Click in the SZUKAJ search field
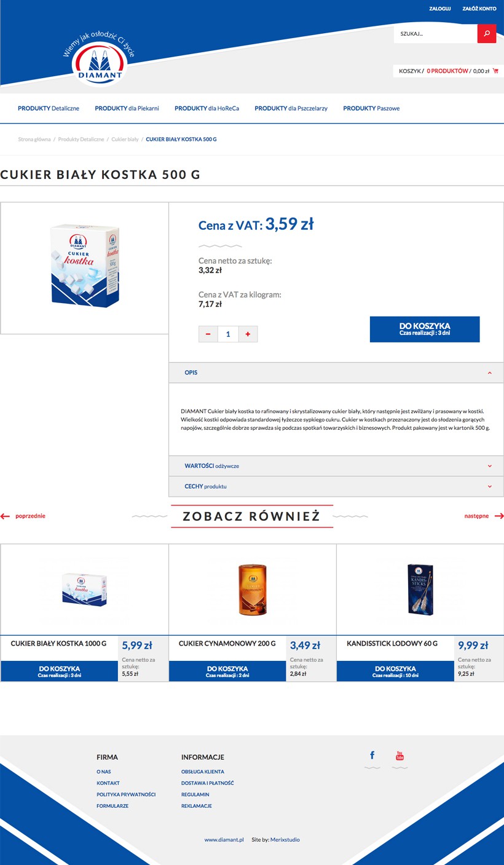Viewport: 504px width, 865px height. point(436,34)
